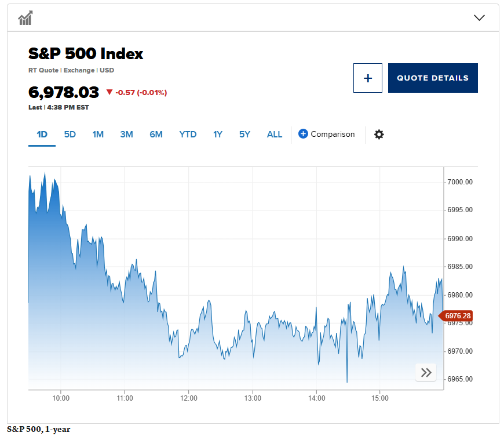Switch to the 5D time range

pos(70,134)
